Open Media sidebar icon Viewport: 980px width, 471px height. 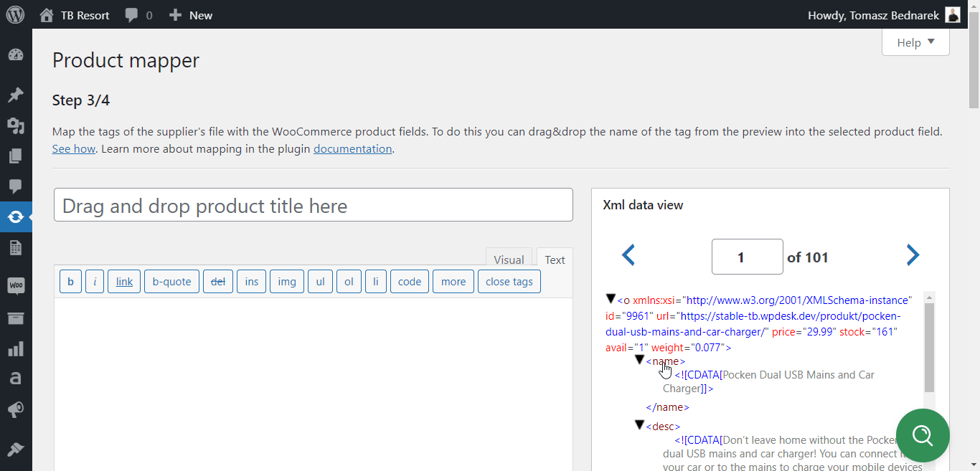pos(16,125)
